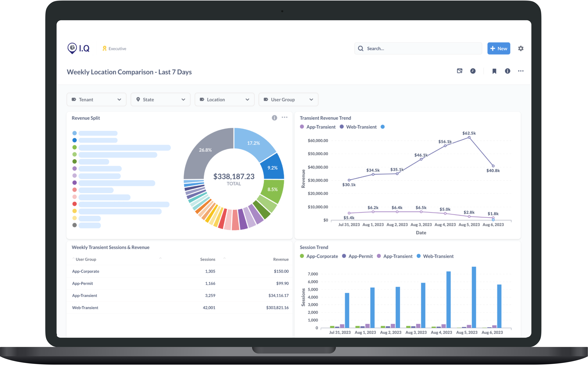Click the Web-Transient table row label

[x=85, y=308]
